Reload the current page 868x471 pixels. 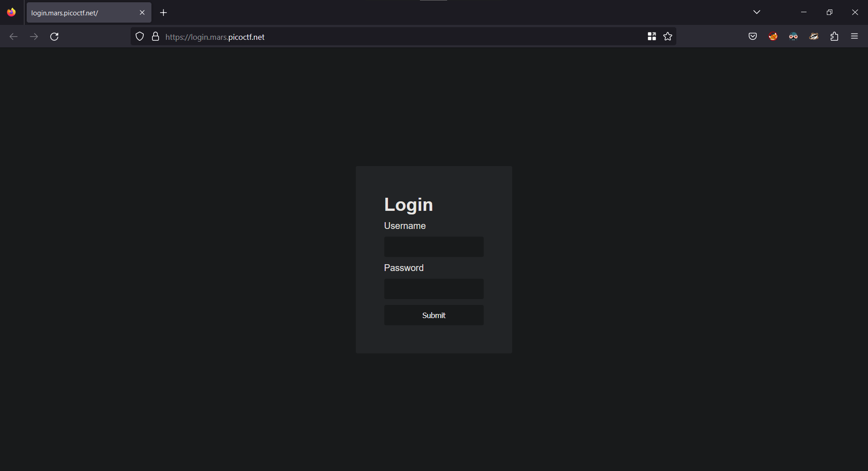click(54, 37)
